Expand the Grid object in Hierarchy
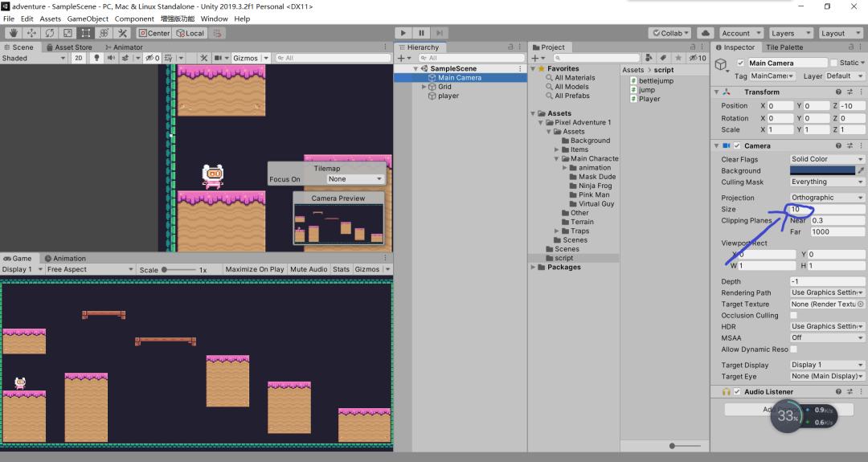 coord(424,87)
